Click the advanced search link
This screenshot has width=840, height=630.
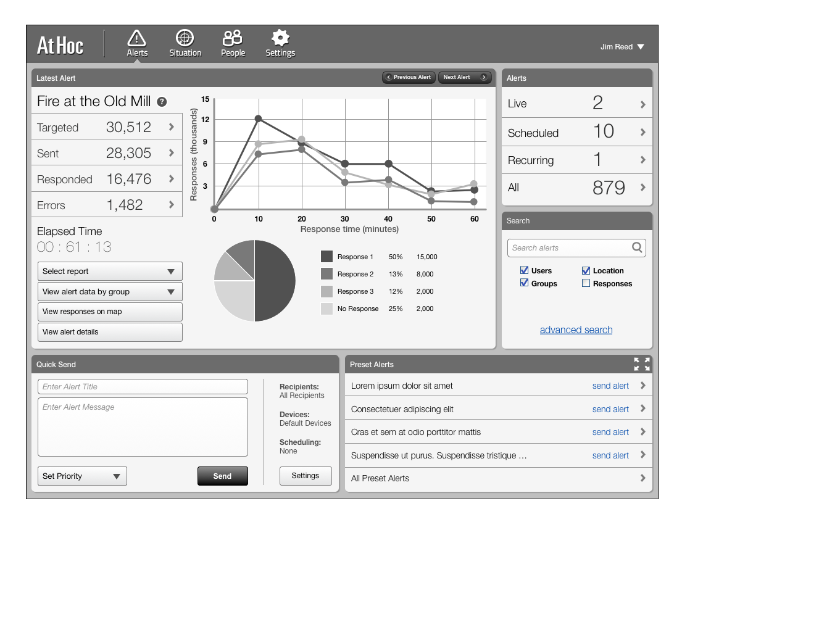[x=576, y=330]
